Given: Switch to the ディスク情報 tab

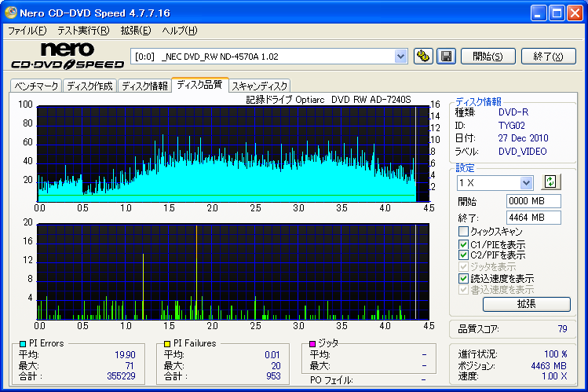Looking at the screenshot, I should (x=144, y=86).
